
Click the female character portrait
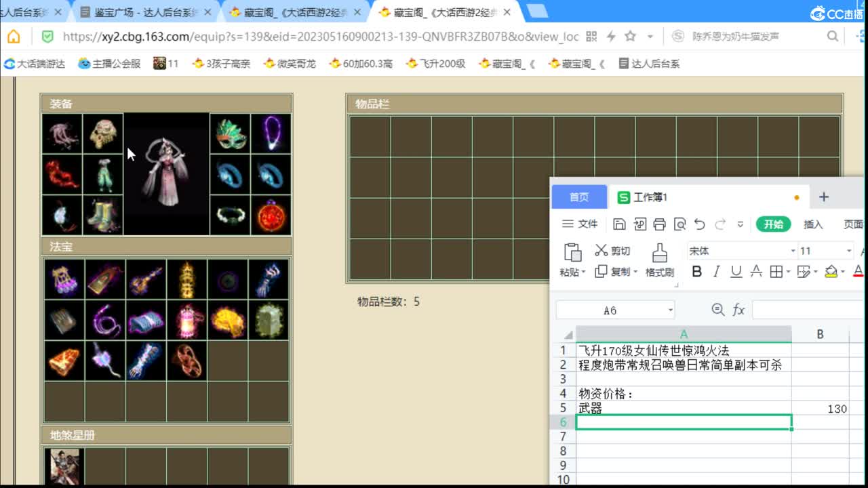tap(166, 174)
